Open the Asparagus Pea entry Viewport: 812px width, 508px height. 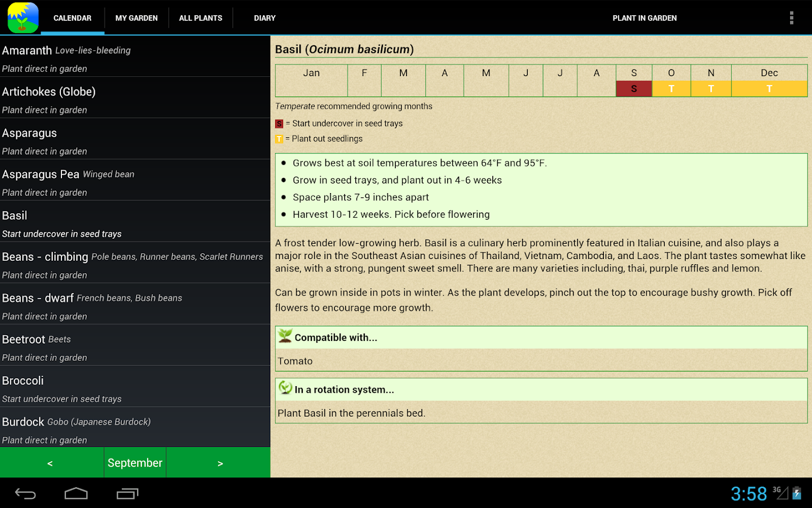coord(135,180)
